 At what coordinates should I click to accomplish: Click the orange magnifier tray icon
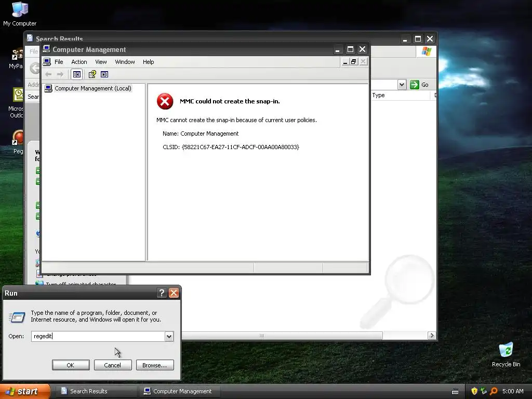494,391
